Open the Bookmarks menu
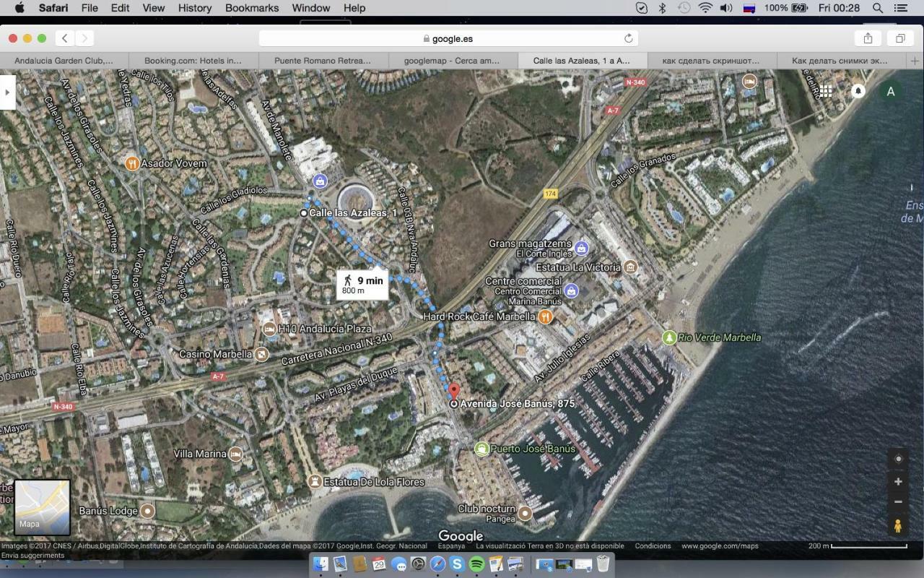 pos(252,8)
